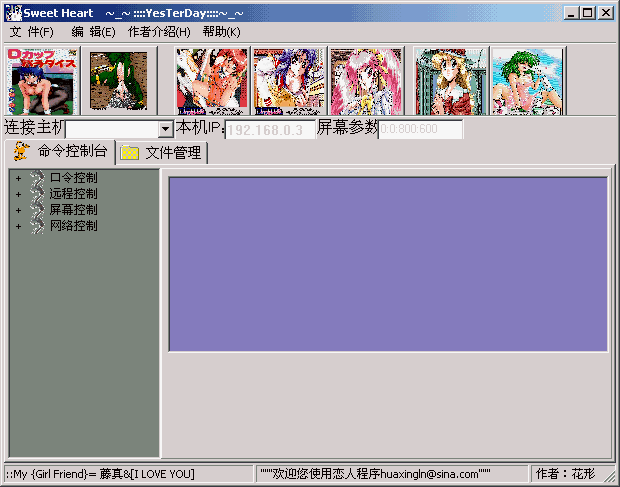620x487 pixels.
Task: Expand the 远程控制 tree node
Action: pos(18,194)
